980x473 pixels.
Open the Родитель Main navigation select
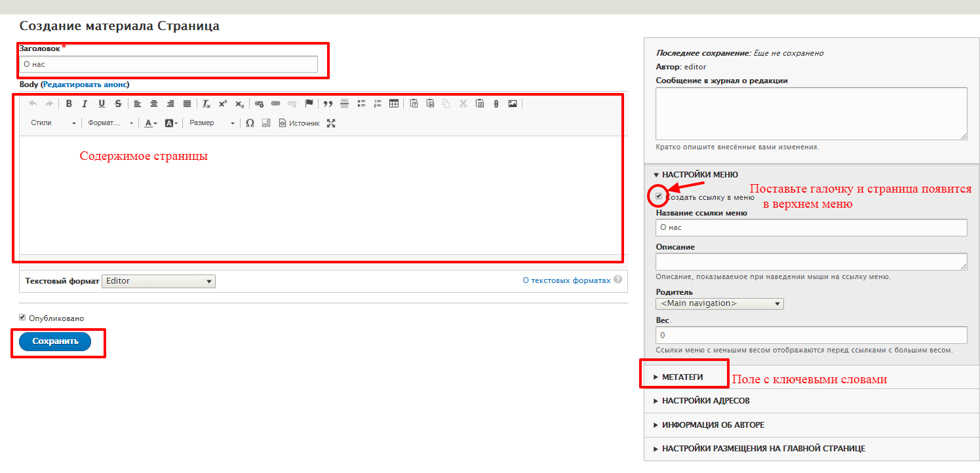coord(720,304)
